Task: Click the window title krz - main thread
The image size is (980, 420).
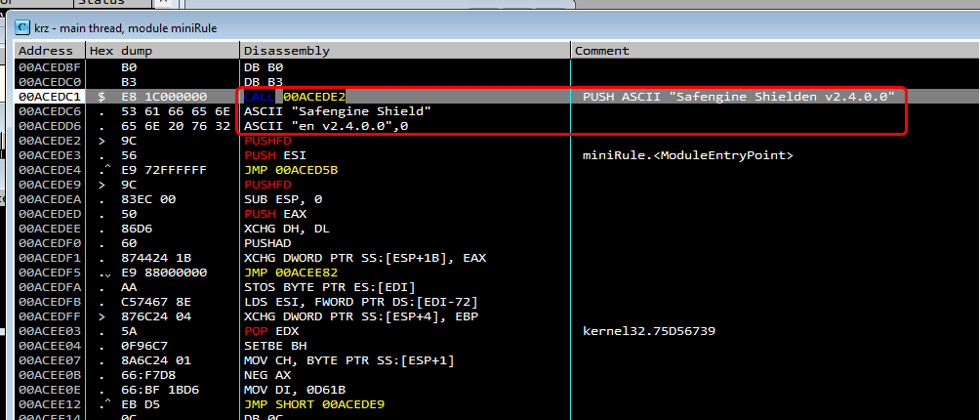Action: pos(125,28)
